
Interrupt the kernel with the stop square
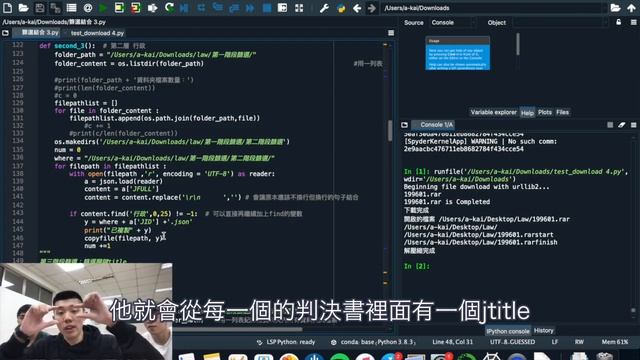(x=610, y=125)
